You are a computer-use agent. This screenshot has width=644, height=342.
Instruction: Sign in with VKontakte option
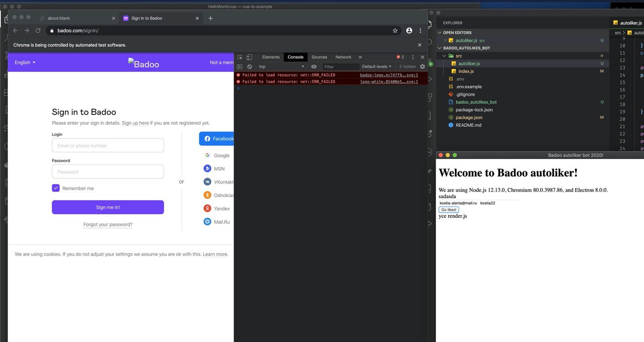click(x=218, y=182)
